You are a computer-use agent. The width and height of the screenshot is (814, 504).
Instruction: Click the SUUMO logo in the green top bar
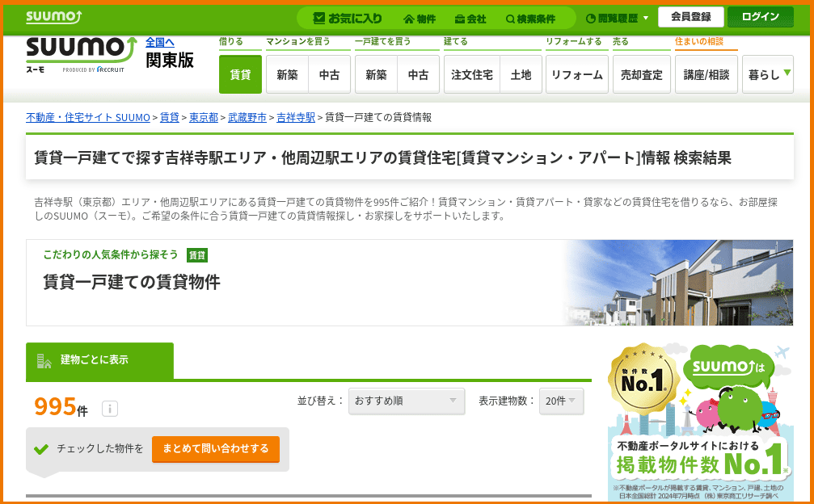coord(53,17)
